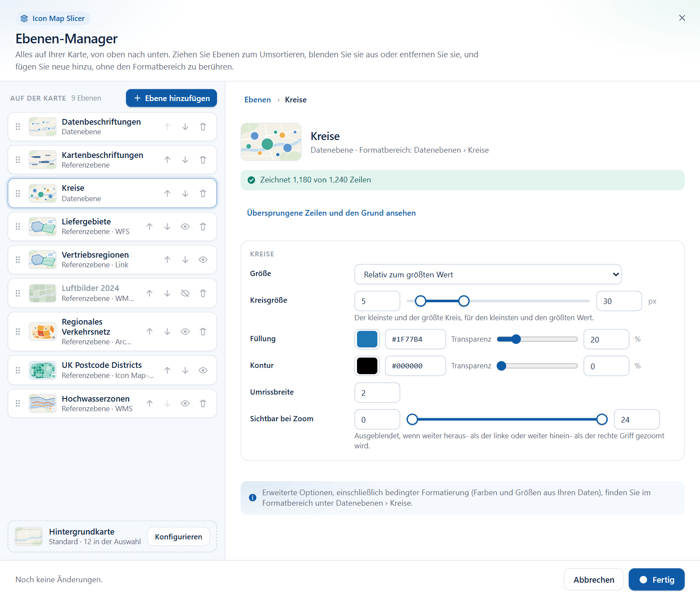
Task: Move Kartenbeschriftungen layer down
Action: coord(185,160)
